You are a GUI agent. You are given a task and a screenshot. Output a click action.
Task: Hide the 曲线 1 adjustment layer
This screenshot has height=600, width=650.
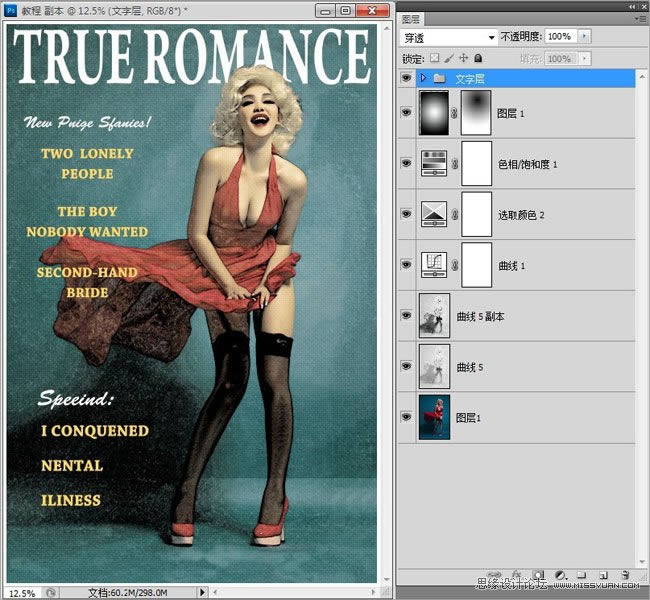pos(406,265)
